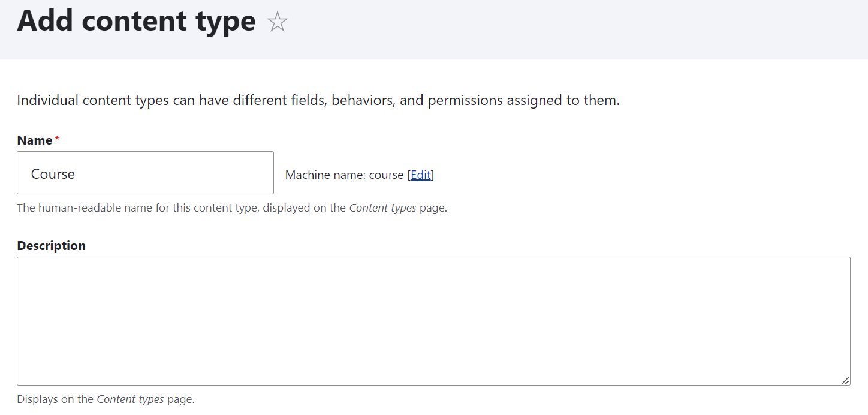Screen dimensions: 868x415
Task: Click the Content types italic help text
Action: pyautogui.click(x=383, y=207)
